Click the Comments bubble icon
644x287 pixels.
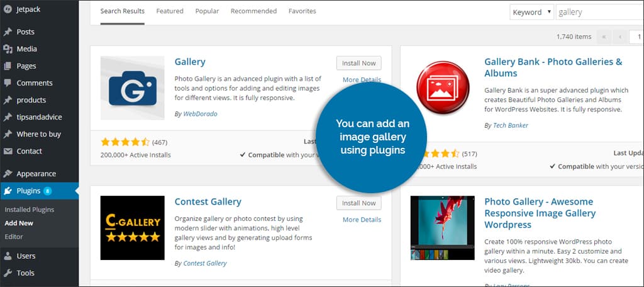[8, 83]
